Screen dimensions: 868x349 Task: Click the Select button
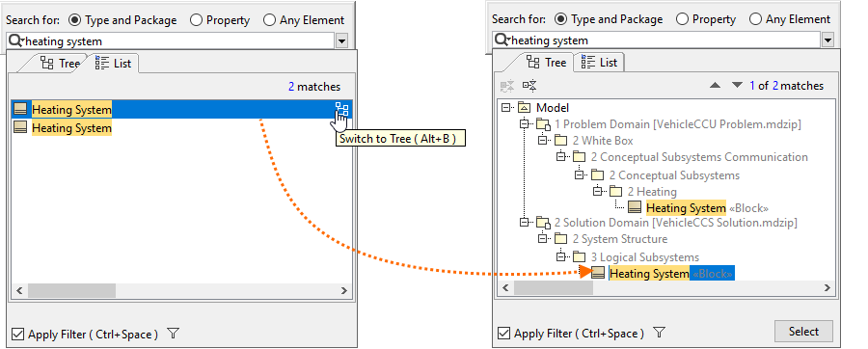click(x=803, y=332)
